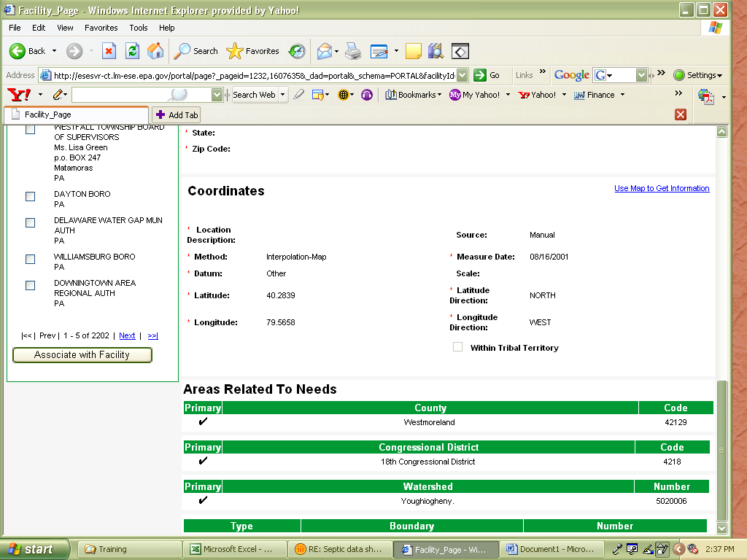Image resolution: width=747 pixels, height=560 pixels.
Task: Check the DAYTON BORO checkbox
Action: 30,196
